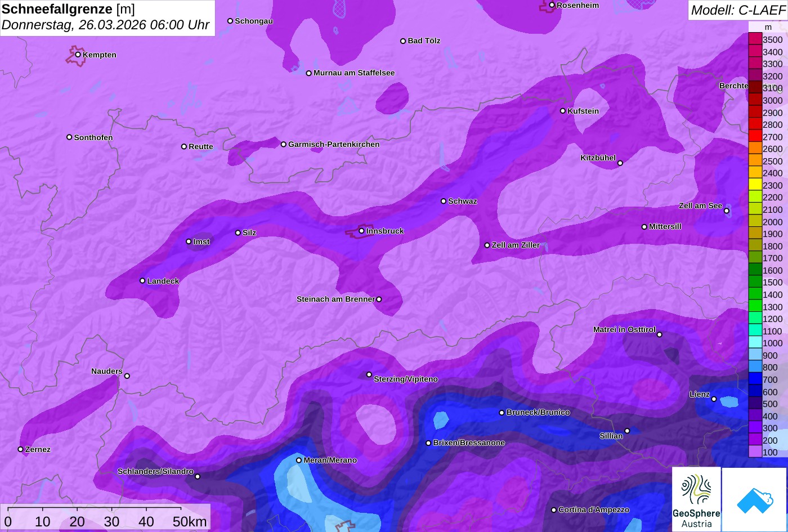Click the Rosenheim marker dot
Viewport: 788px width, 532px height.
[x=552, y=5]
